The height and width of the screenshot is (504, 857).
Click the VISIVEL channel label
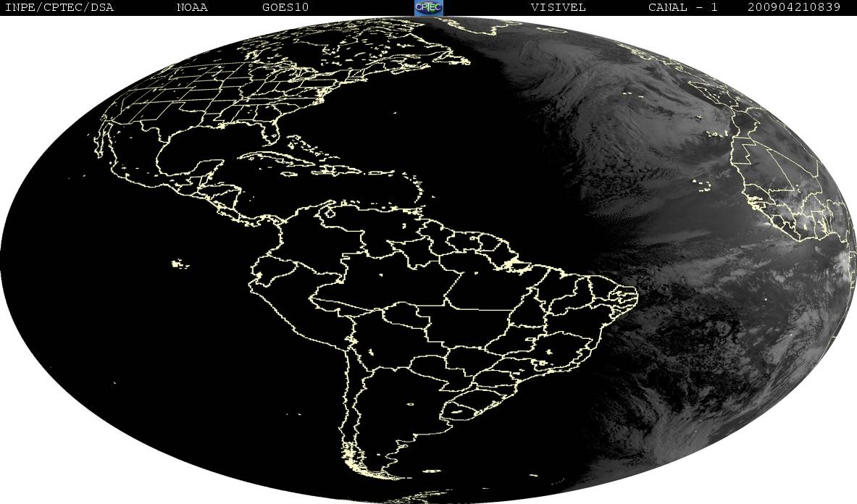[x=558, y=7]
